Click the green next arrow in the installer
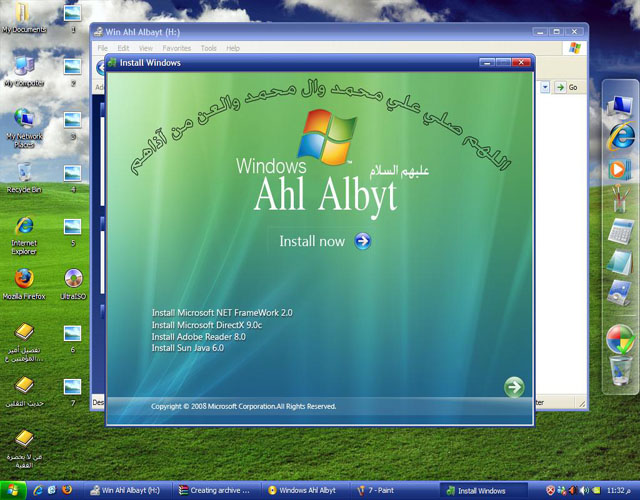The image size is (640, 500). coord(514,387)
